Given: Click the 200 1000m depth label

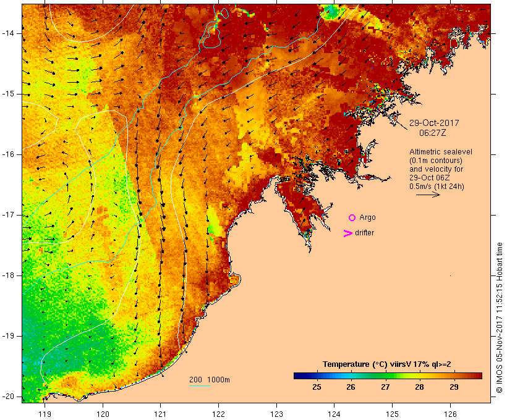Looking at the screenshot, I should click(210, 380).
